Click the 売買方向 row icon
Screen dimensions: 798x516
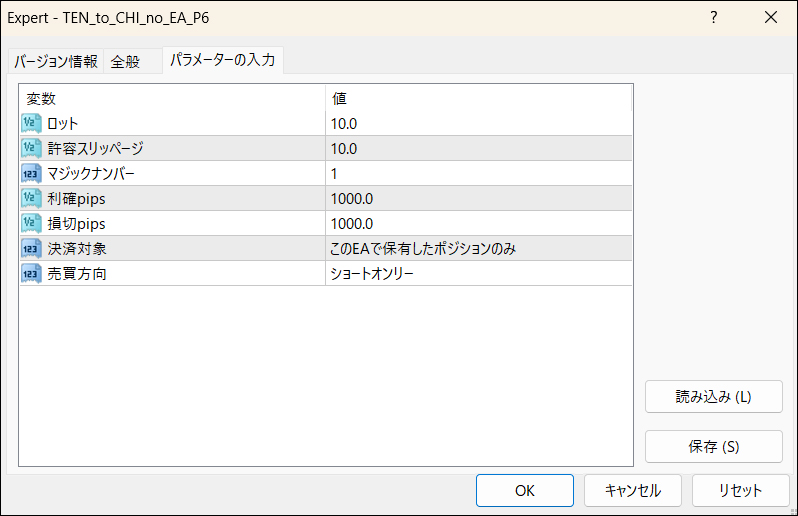30,274
